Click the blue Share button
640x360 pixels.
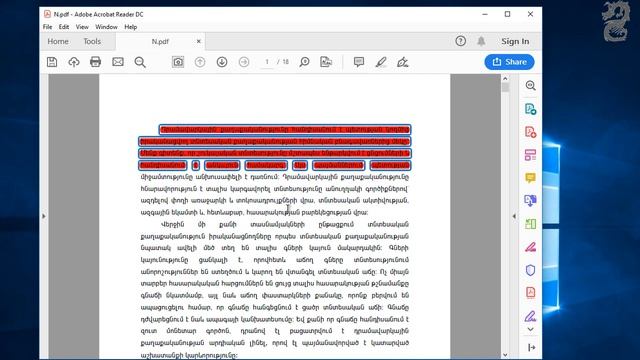tap(509, 62)
